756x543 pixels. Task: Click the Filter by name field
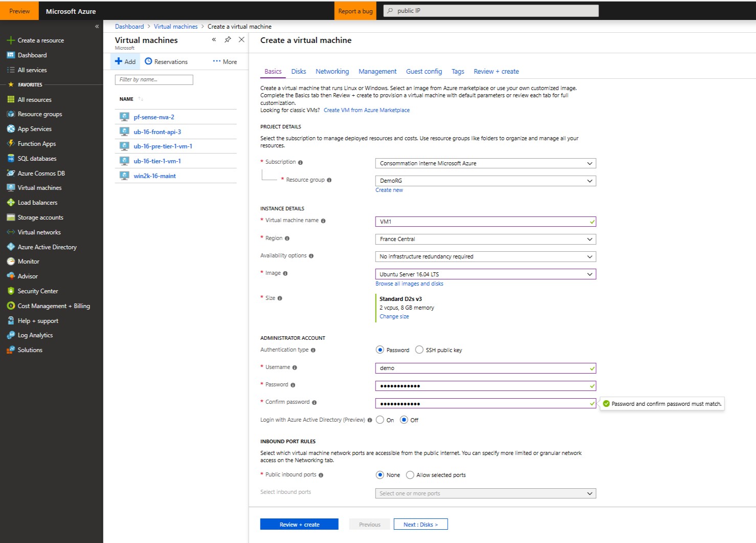click(154, 80)
